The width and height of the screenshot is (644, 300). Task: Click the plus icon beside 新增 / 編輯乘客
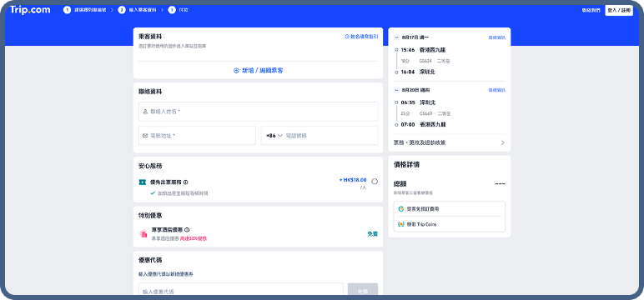(236, 71)
